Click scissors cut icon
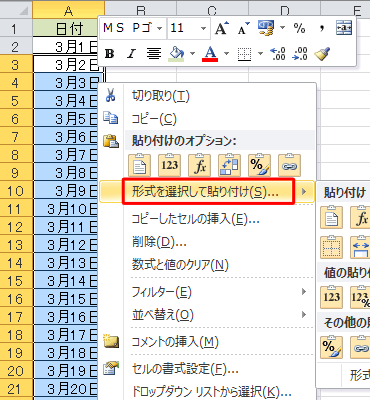 tap(110, 95)
